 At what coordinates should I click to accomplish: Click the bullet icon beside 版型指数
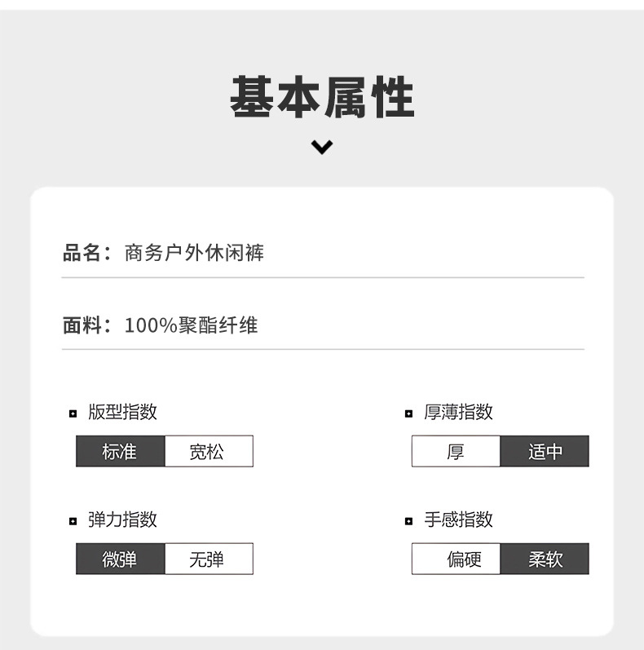[73, 413]
